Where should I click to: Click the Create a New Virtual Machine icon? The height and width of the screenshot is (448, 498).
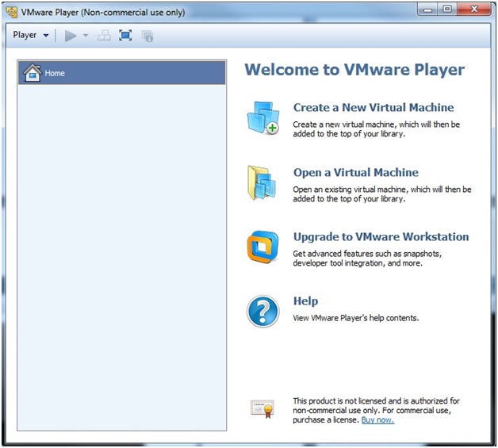tap(263, 117)
